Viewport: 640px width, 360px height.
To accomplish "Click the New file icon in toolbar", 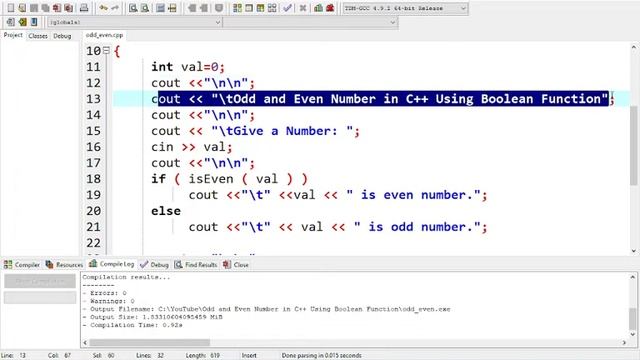I will [x=11, y=8].
